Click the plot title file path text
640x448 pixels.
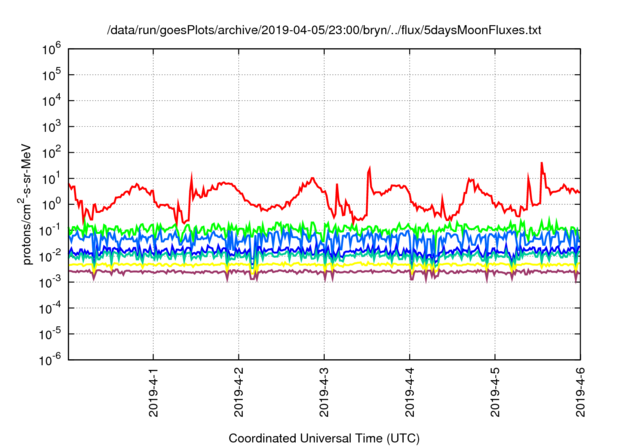tap(324, 30)
